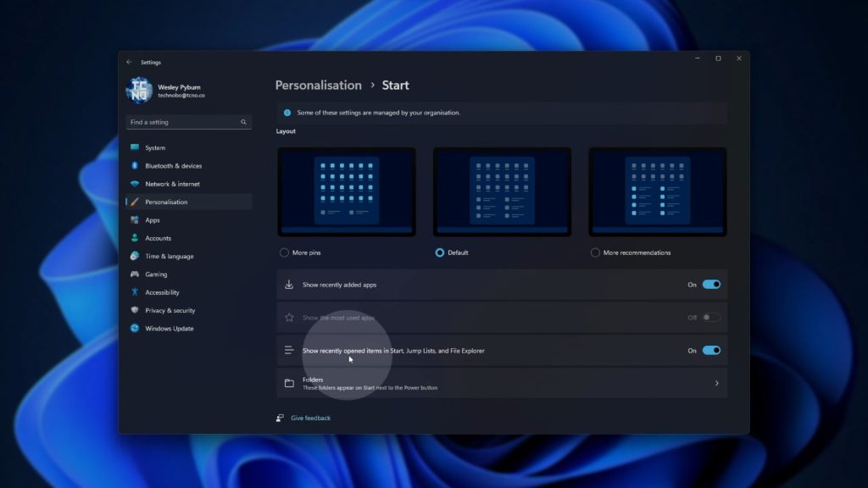Click the Show recently opened items label
This screenshot has height=488, width=868.
(393, 351)
